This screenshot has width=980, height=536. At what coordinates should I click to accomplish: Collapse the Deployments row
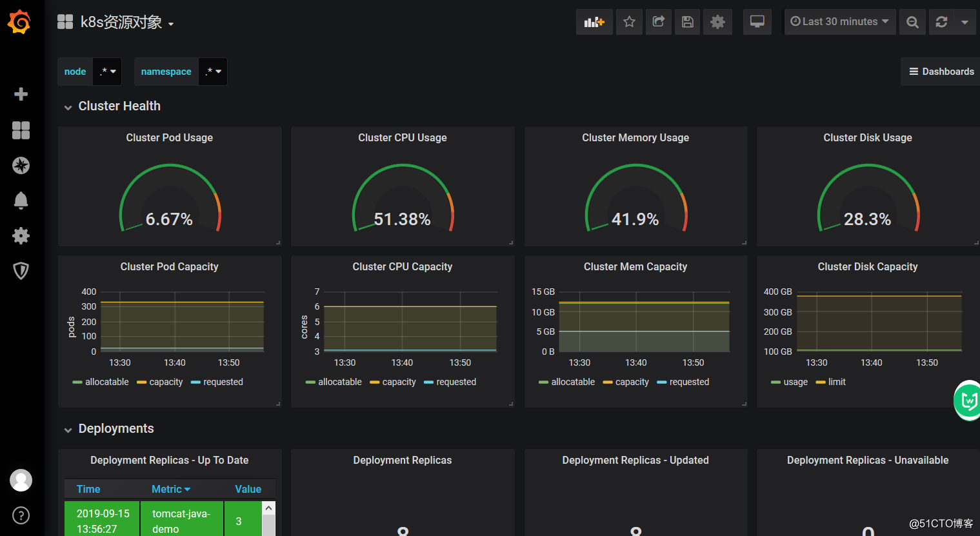pos(109,429)
